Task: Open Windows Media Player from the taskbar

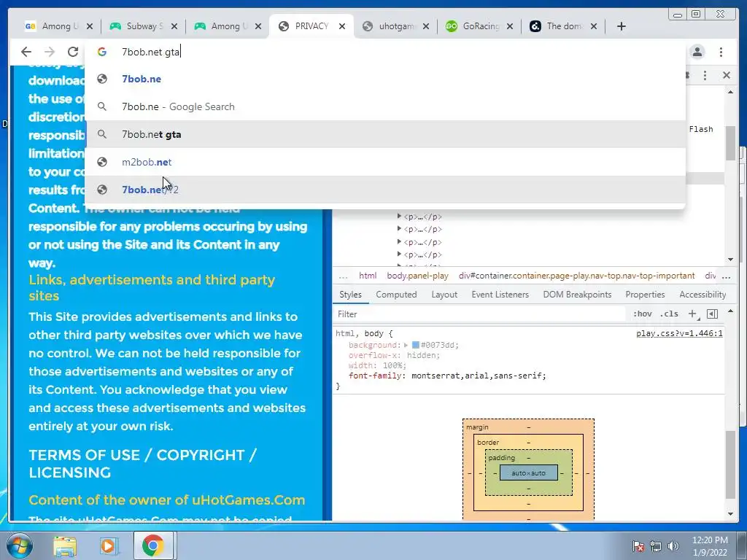Action: coord(109,545)
